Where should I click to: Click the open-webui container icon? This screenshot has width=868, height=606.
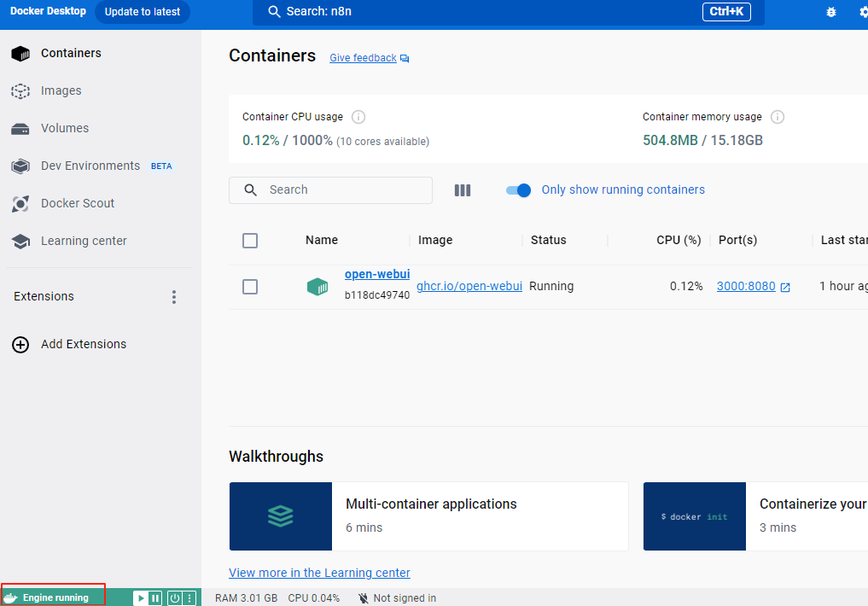[317, 287]
